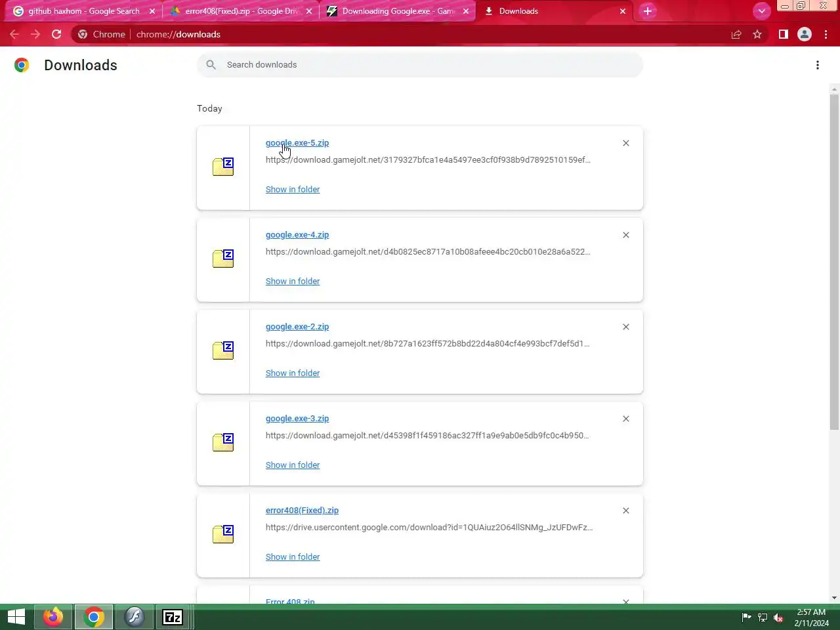
Task: Show error408(Fixed).zip in folder
Action: (x=293, y=556)
